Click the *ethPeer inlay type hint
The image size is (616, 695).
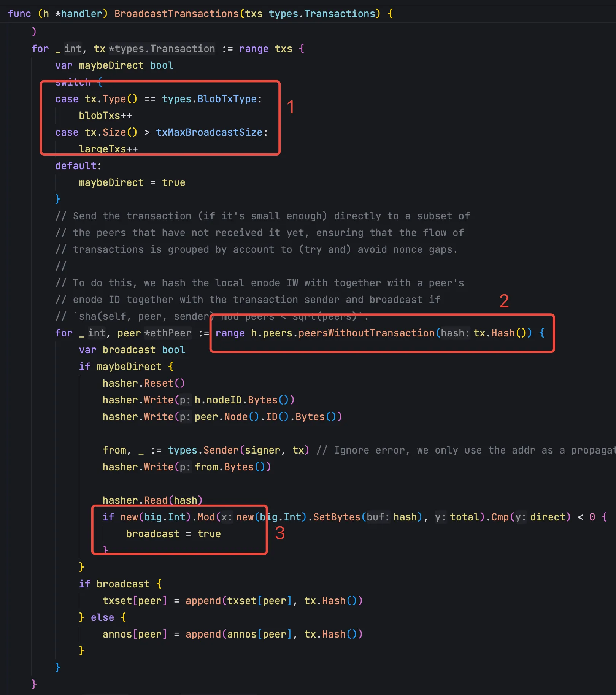click(x=168, y=333)
